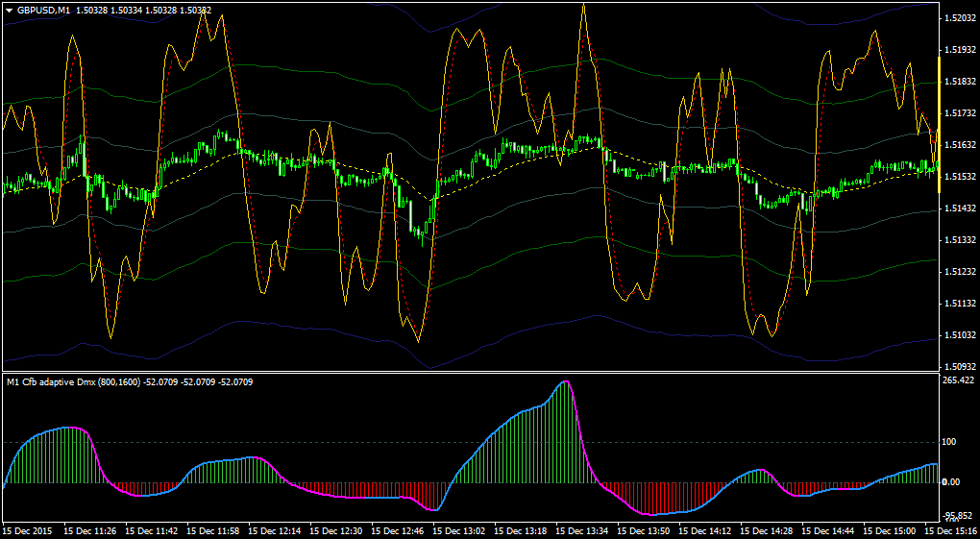Click price label 1.52032 on the axis
Screen dimensions: 980x539
(x=960, y=18)
